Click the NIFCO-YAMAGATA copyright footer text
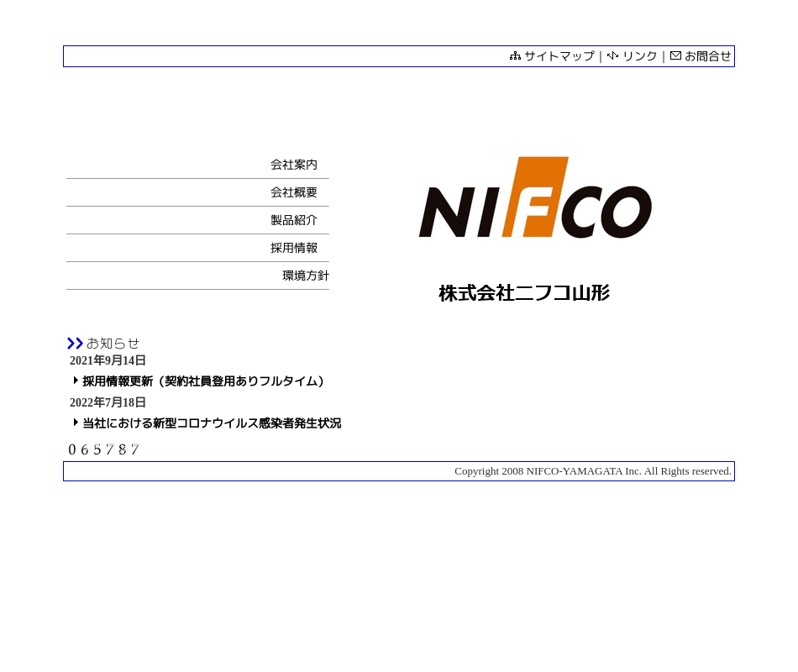 point(592,471)
